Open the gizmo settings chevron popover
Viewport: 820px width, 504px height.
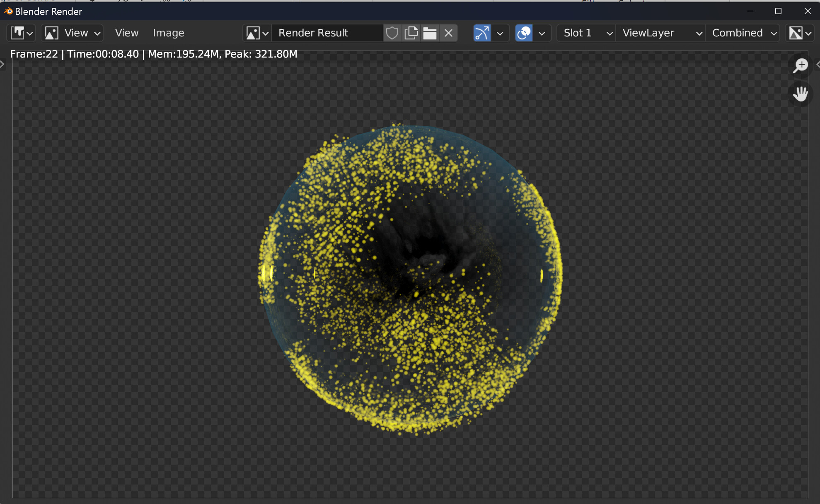[x=500, y=33]
